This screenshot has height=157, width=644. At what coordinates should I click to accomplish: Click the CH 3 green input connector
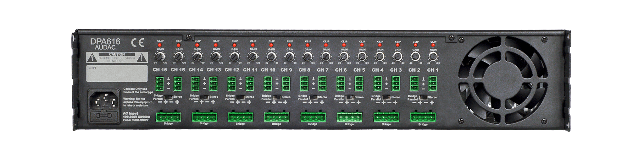[x=396, y=84]
